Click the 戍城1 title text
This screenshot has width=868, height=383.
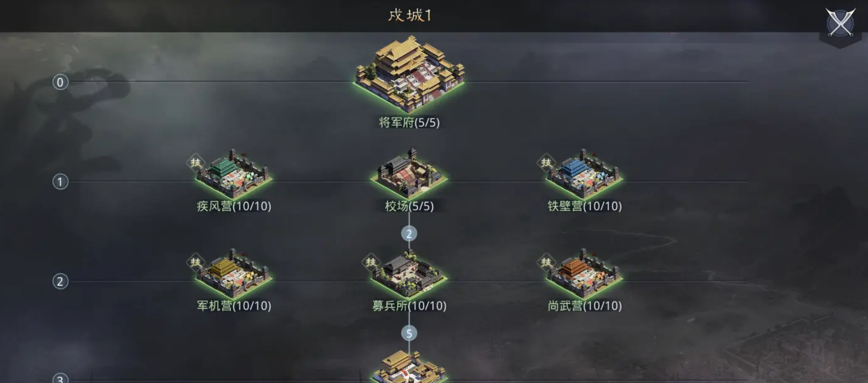[410, 15]
